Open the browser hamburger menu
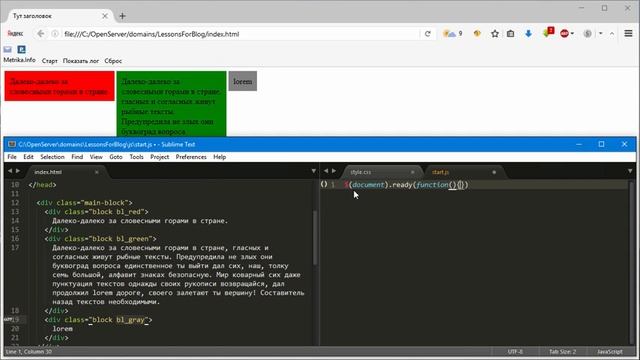 click(x=628, y=33)
